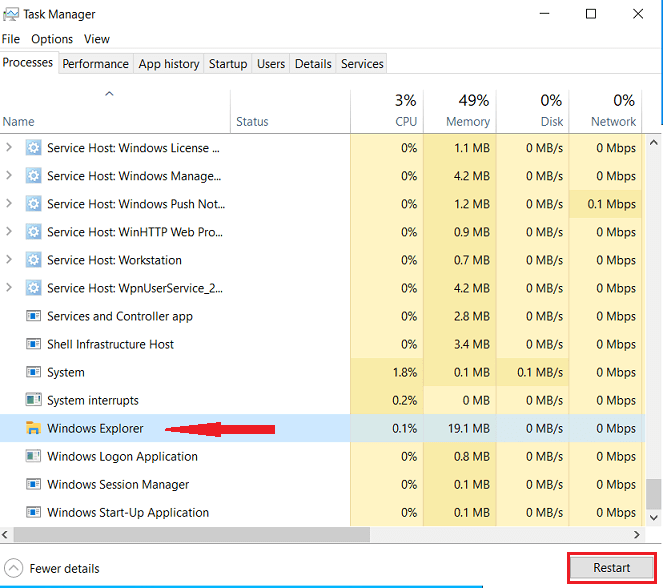Click Fewer details link
This screenshot has height=588, width=663.
[x=64, y=569]
